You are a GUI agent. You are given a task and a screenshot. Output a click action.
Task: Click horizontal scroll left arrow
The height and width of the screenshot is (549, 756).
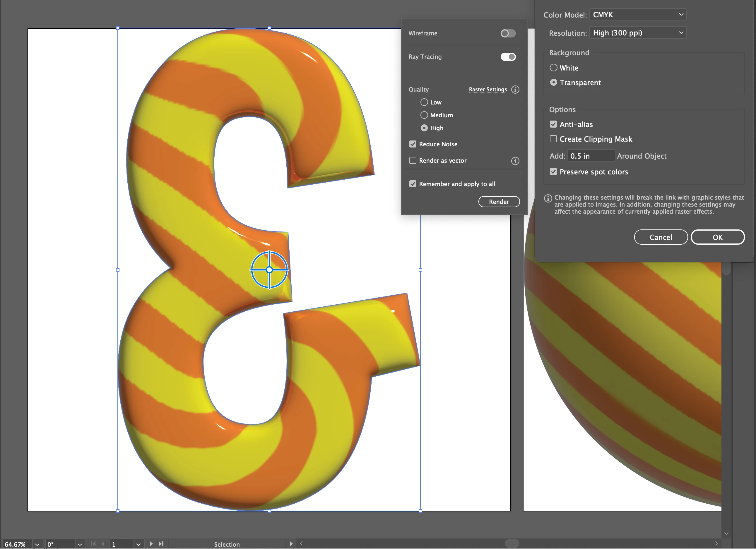(301, 544)
